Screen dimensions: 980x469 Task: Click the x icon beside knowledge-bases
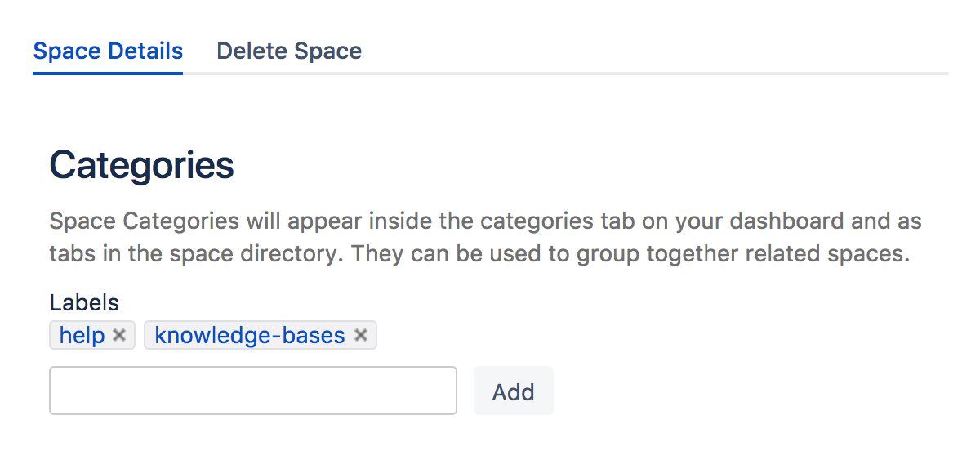click(361, 335)
